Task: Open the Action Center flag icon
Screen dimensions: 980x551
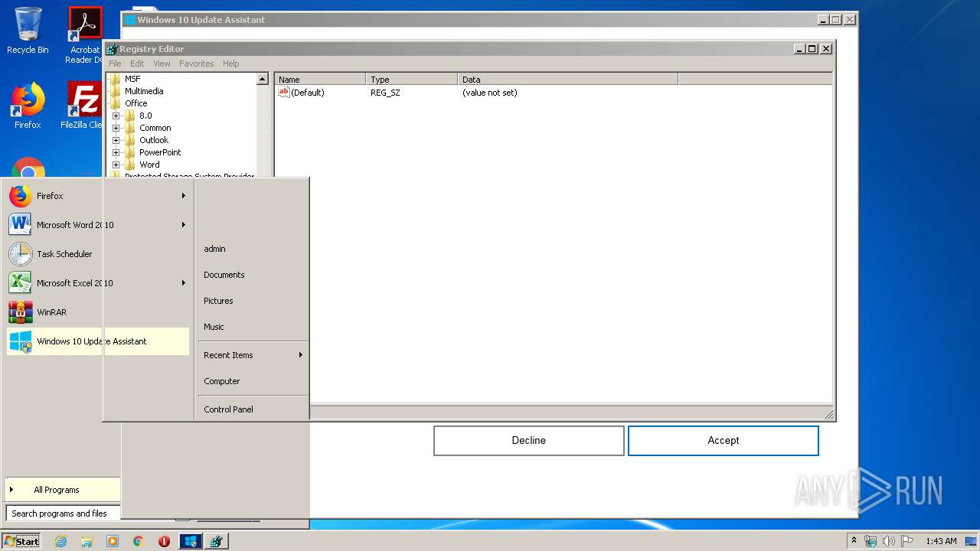Action: point(907,541)
